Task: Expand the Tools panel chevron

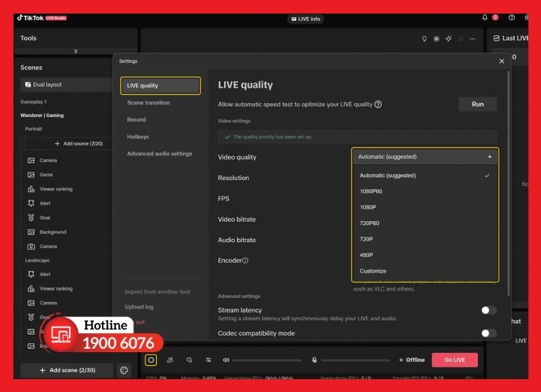Action: pos(76,51)
